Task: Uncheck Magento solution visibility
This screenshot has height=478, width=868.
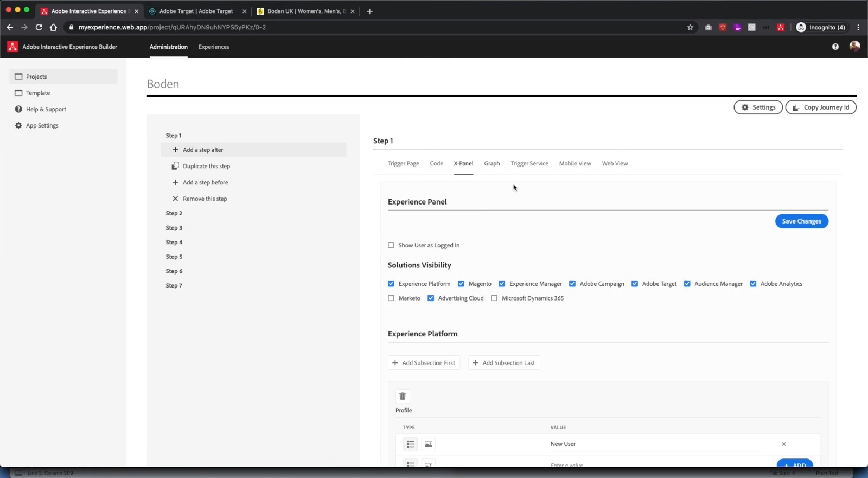Action: point(461,284)
